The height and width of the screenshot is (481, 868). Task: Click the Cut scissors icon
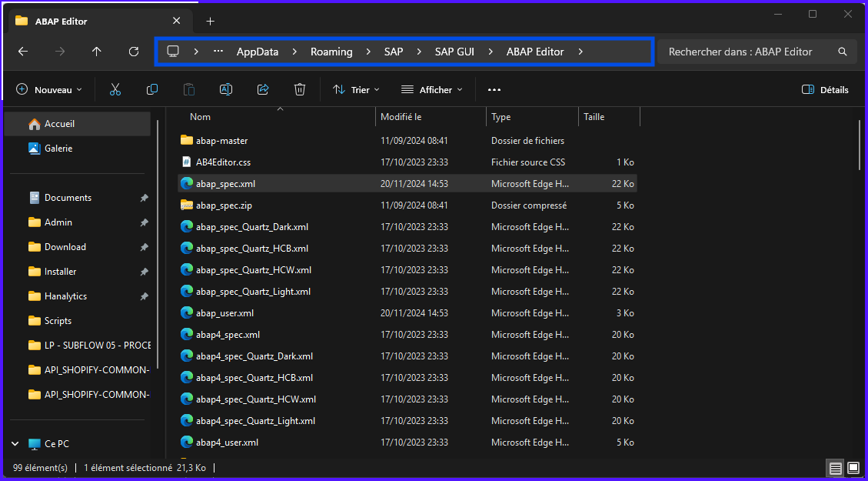[x=115, y=90]
